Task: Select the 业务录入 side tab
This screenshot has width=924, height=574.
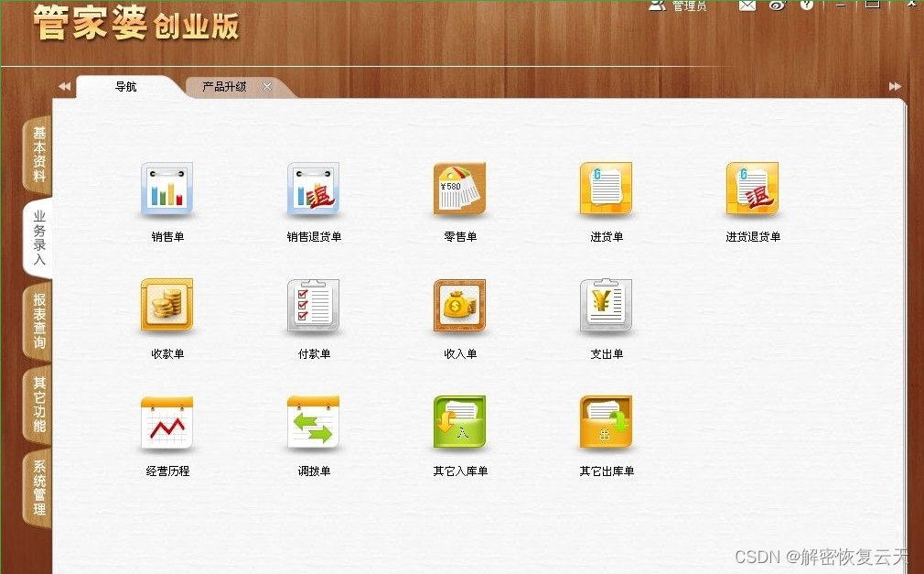Action: pos(38,237)
